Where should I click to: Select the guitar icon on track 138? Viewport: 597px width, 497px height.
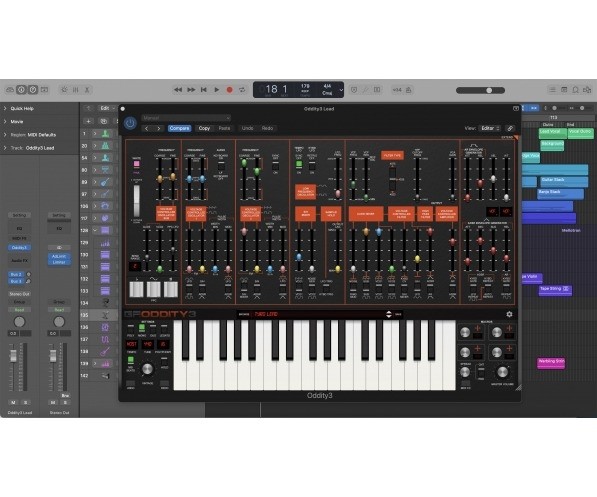(105, 352)
